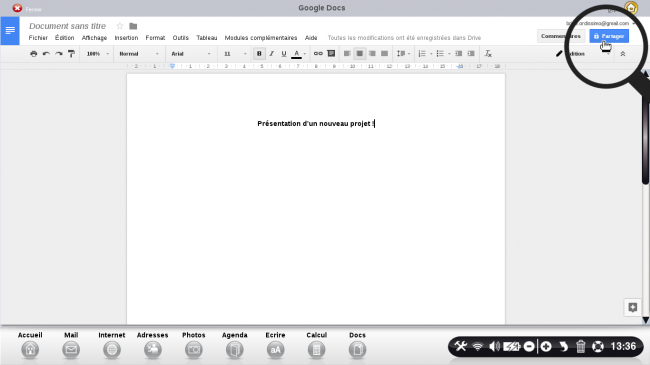The height and width of the screenshot is (365, 650).
Task: Open the Tableau menu
Action: point(207,38)
